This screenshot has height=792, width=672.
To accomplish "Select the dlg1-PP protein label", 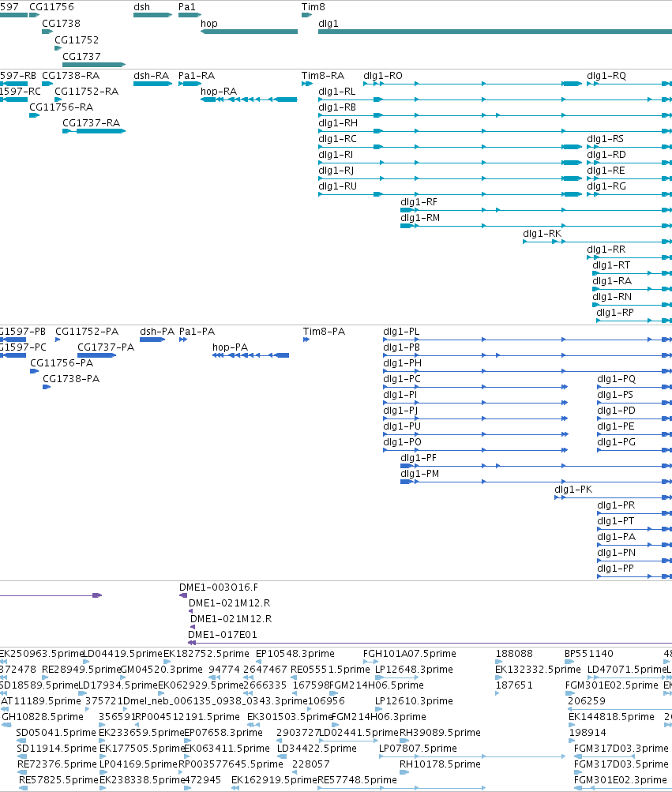I will 615,569.
